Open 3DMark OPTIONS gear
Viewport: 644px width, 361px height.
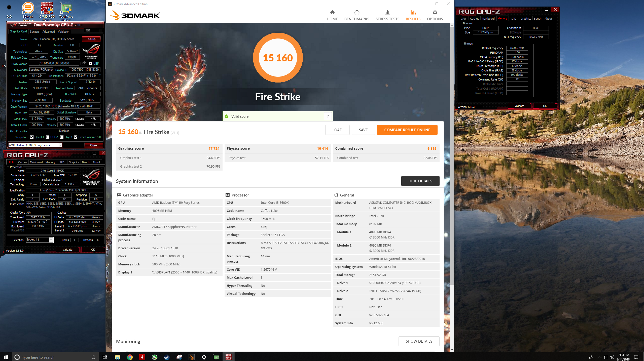tap(435, 16)
